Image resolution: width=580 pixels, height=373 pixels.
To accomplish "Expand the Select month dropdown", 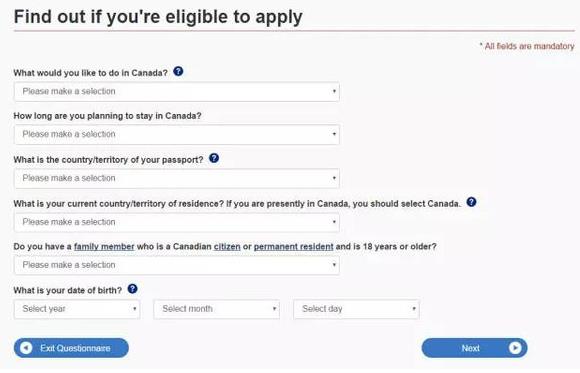I will point(216,309).
